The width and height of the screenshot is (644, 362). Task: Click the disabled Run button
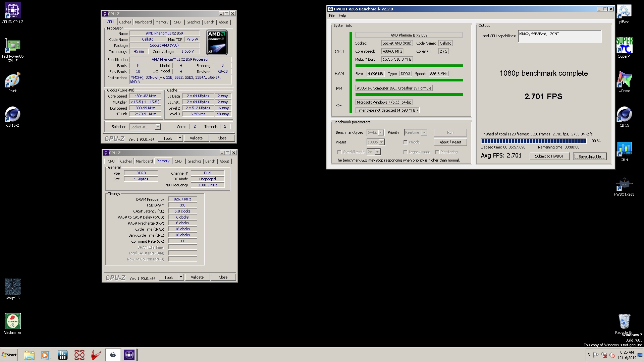click(450, 132)
